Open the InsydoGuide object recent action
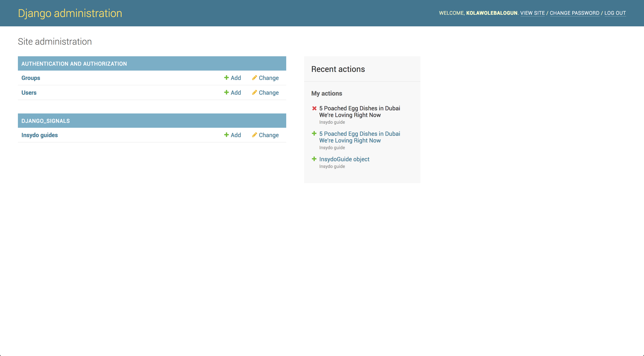Screen dimensions: 644x356 click(344, 159)
